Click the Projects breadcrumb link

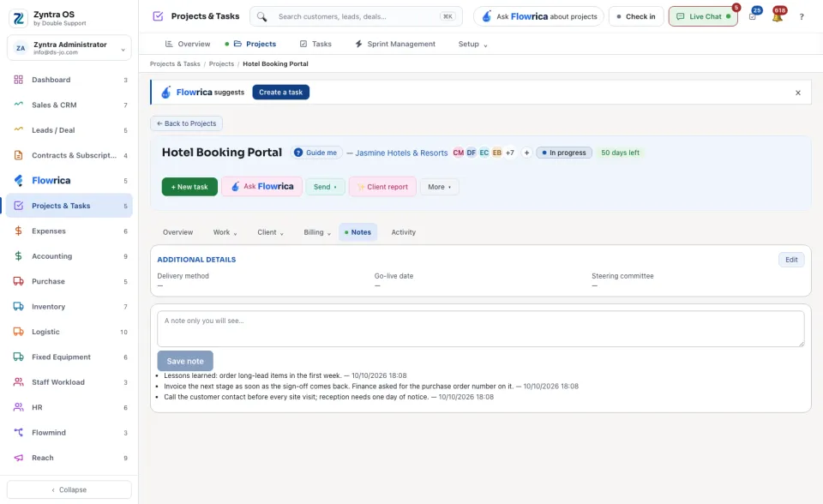[x=221, y=64]
